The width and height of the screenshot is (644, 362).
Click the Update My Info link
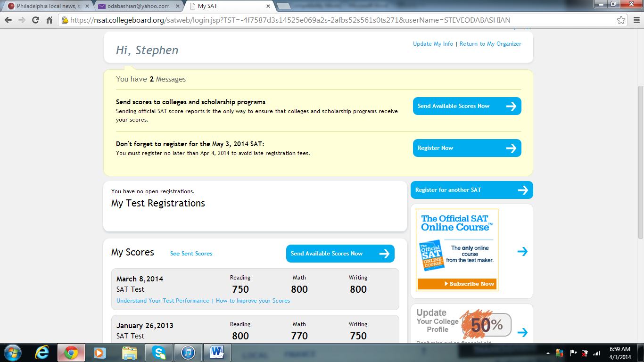(x=433, y=44)
